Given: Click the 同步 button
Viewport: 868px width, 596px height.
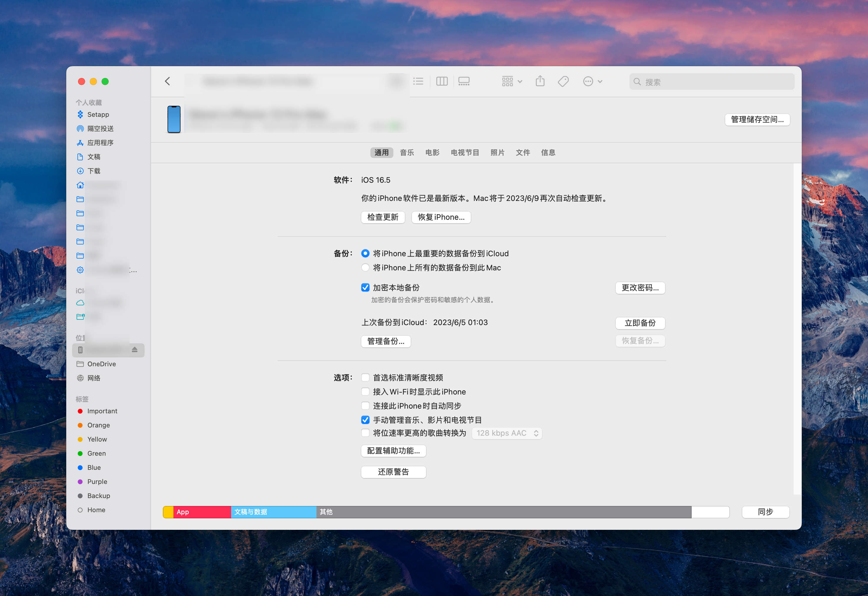Looking at the screenshot, I should 765,512.
